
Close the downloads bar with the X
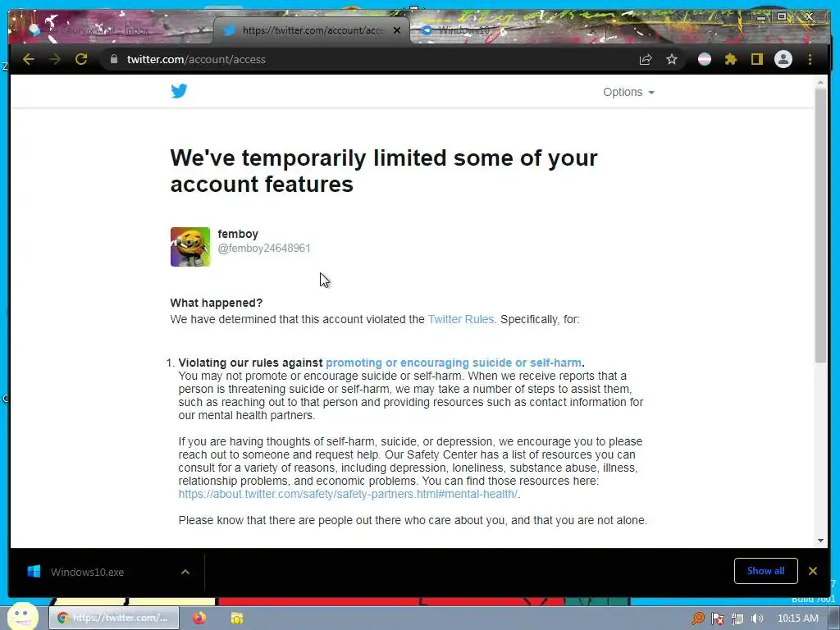pos(813,571)
